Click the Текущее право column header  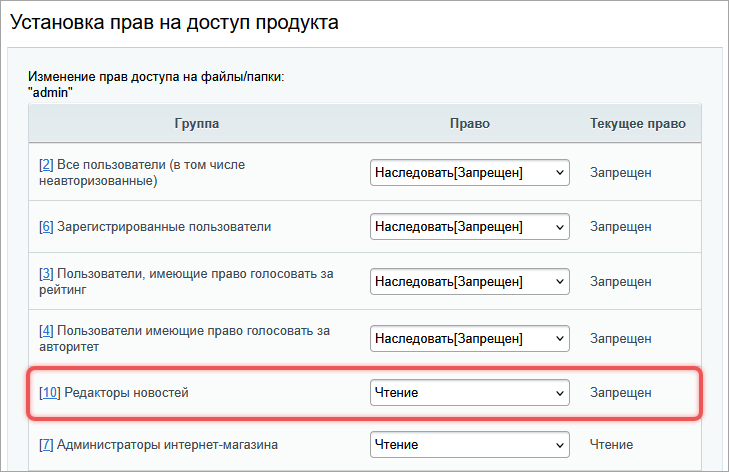pos(637,124)
